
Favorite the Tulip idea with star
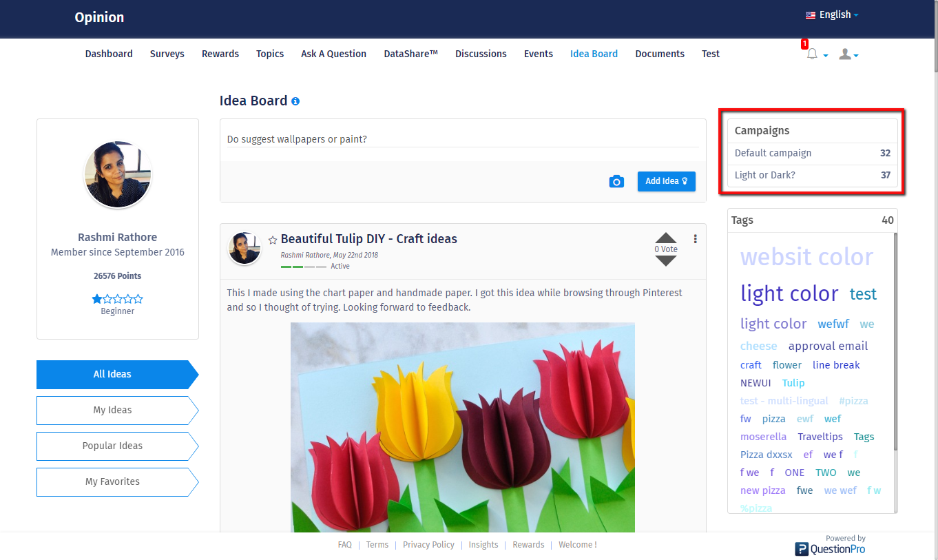(273, 240)
